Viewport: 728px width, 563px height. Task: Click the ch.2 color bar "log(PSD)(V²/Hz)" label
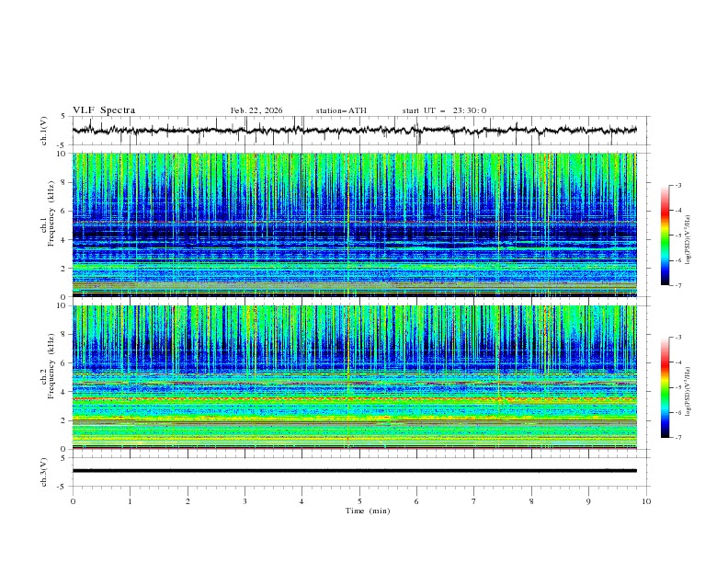pos(688,391)
